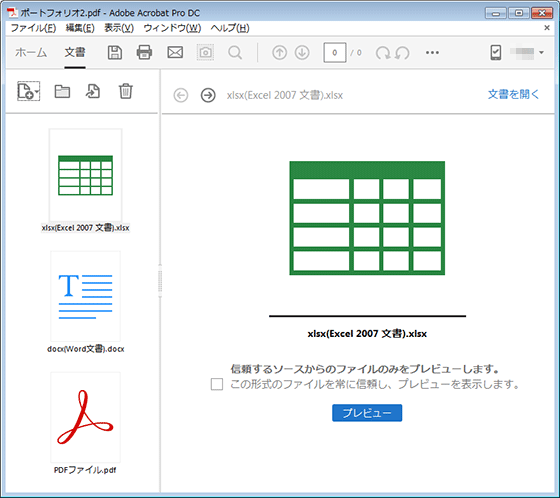Rotate page clockwise icon

[x=383, y=53]
